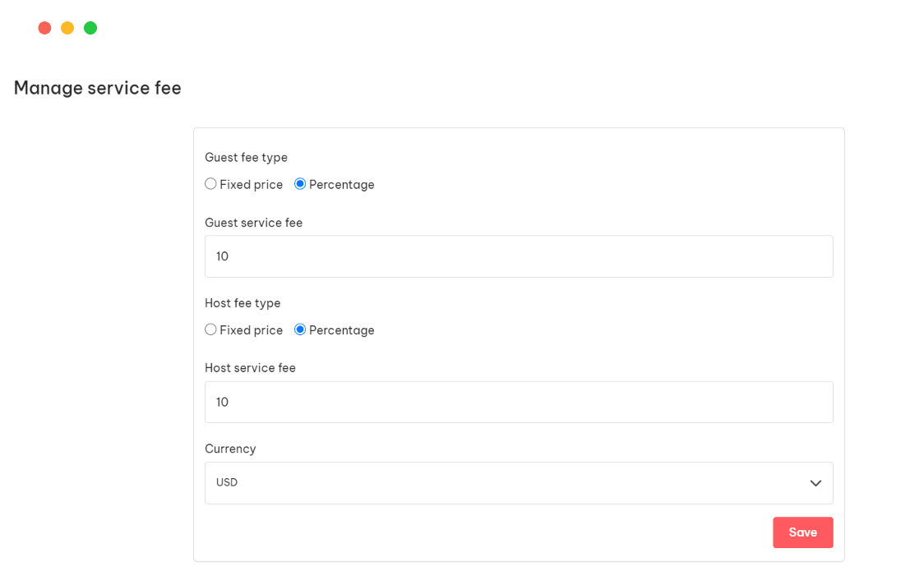Click the Host fee type label
924x585 pixels.
coord(243,302)
